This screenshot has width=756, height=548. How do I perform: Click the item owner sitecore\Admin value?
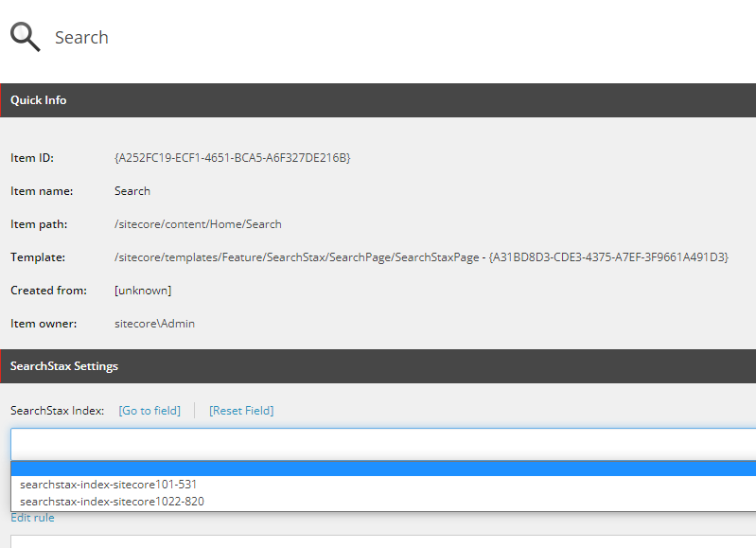[x=154, y=324]
